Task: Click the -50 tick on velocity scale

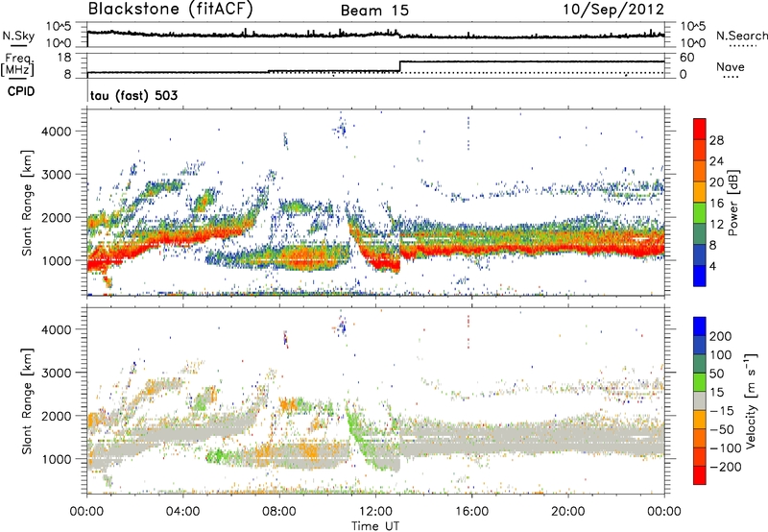Action: [x=721, y=429]
